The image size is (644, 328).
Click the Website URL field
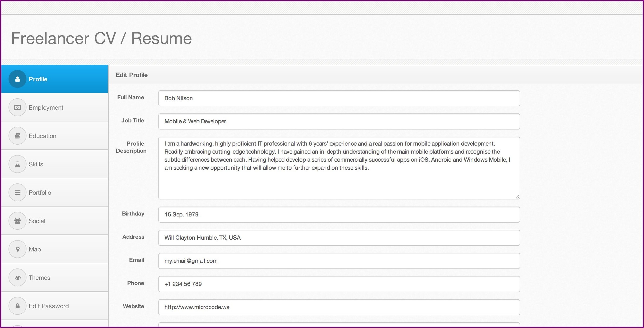point(339,307)
